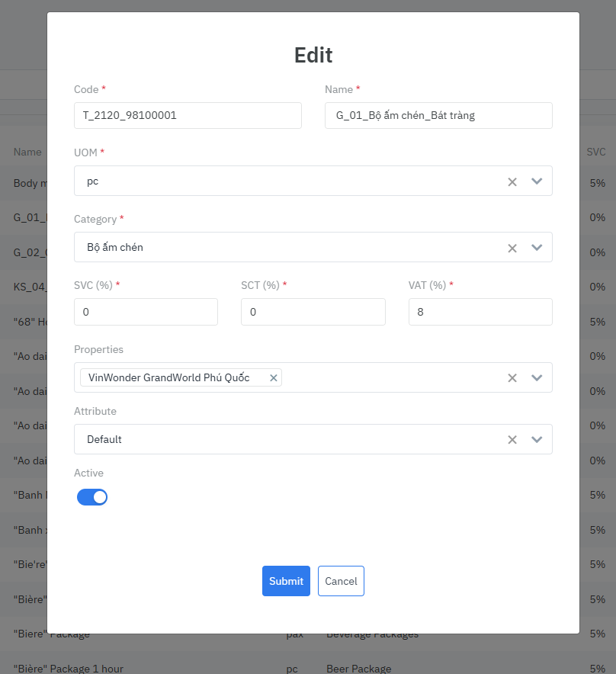The width and height of the screenshot is (616, 674).
Task: Click the Code input field
Action: click(x=188, y=116)
